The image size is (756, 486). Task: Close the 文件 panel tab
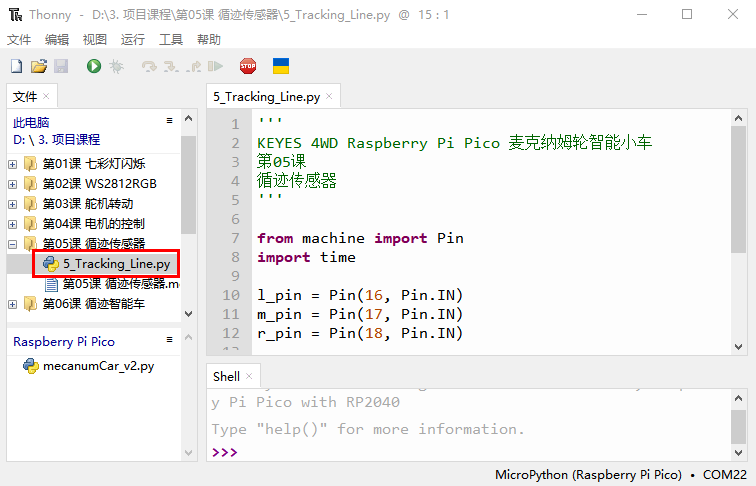coord(46,96)
